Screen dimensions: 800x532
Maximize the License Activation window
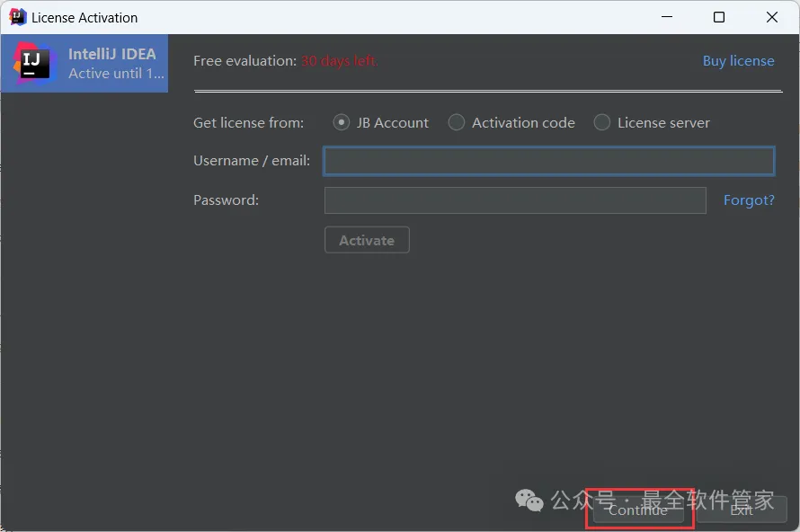(x=719, y=17)
